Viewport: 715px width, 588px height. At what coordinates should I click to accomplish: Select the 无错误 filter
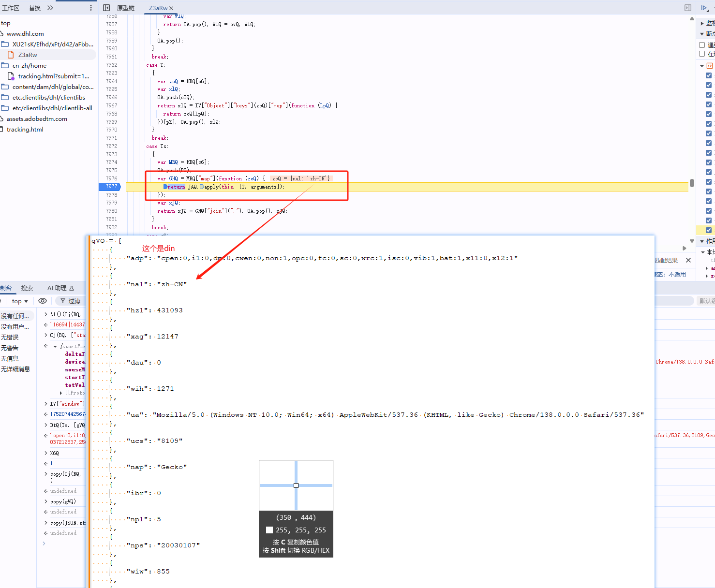click(10, 337)
